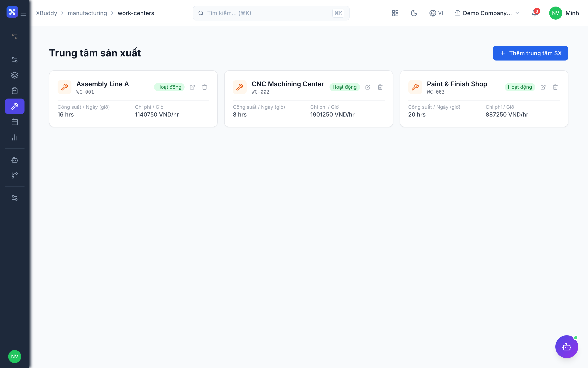Toggle the hamburger sidebar menu
The width and height of the screenshot is (588, 368).
click(23, 13)
